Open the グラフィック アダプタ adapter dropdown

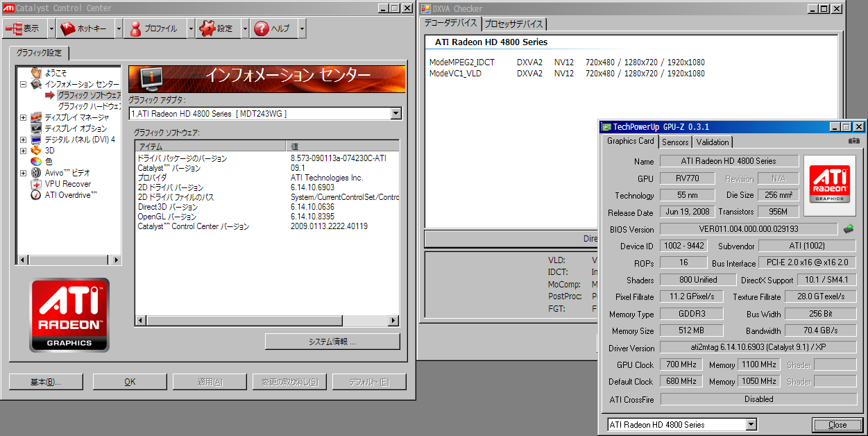point(395,113)
